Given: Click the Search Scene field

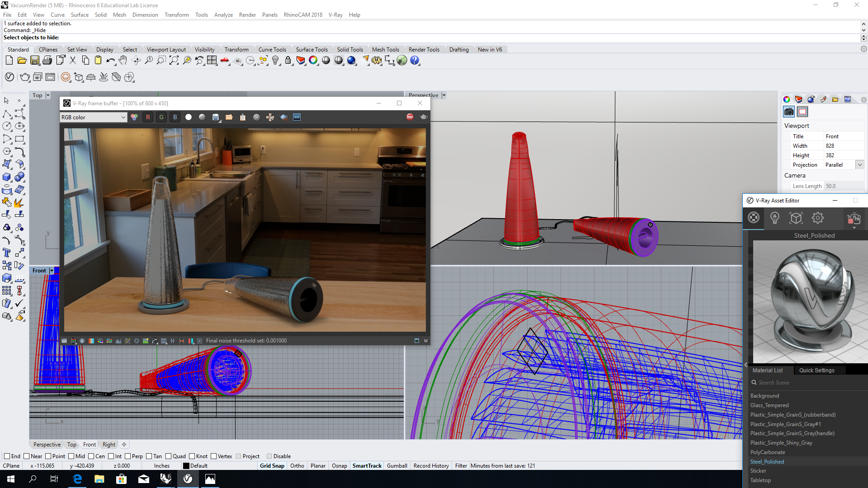Looking at the screenshot, I should point(807,383).
